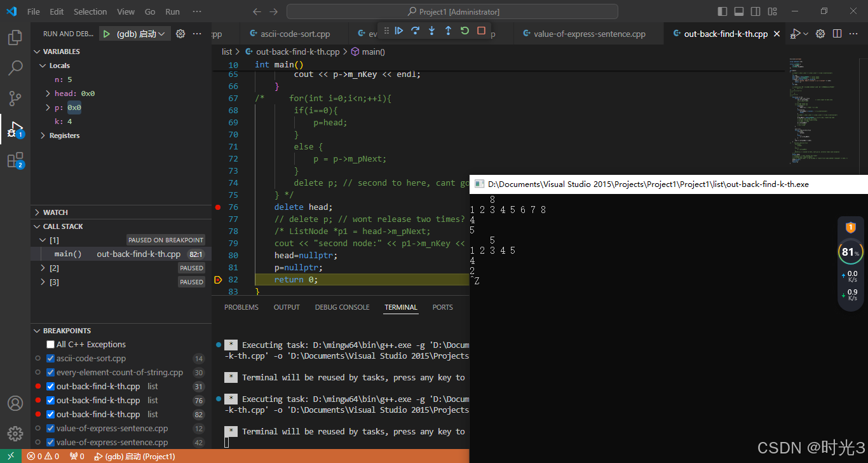Step Over in debug toolbar
Image resolution: width=868 pixels, height=463 pixels.
click(x=416, y=31)
